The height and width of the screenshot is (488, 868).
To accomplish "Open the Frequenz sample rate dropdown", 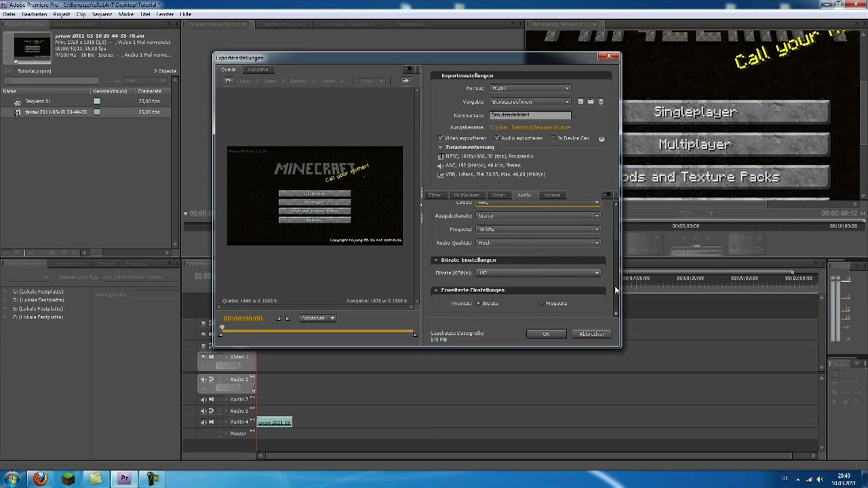I will 538,229.
